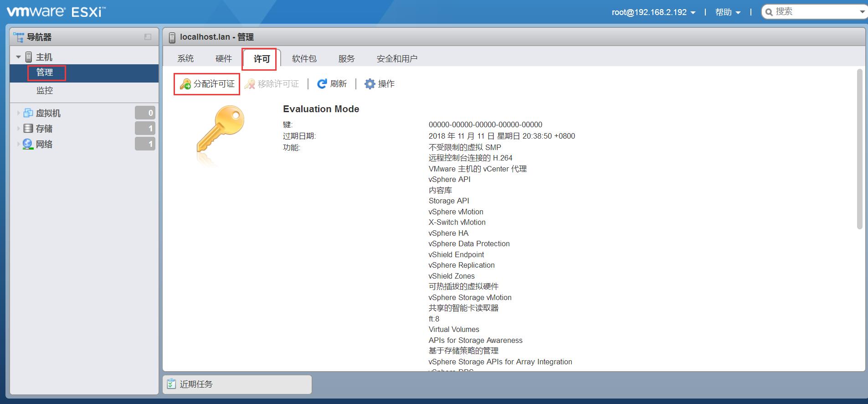
Task: Expand the 存储 tree node
Action: tap(18, 128)
